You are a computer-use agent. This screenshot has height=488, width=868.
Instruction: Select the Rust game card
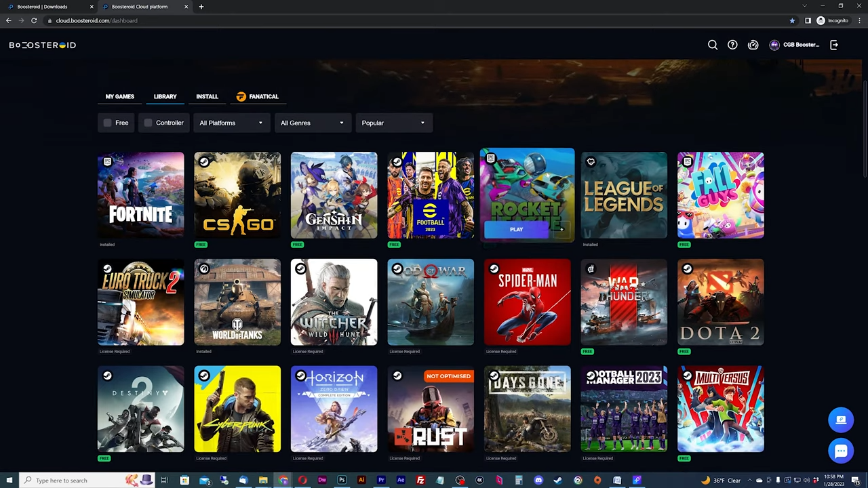coord(431,409)
